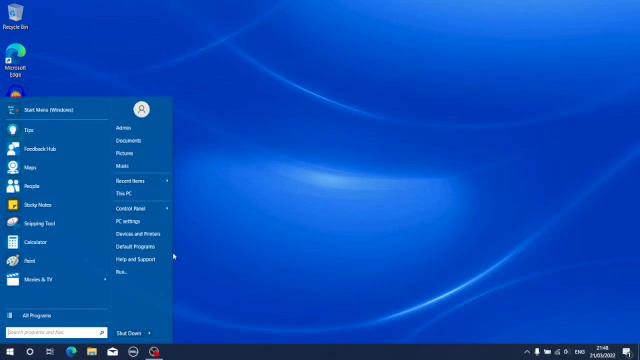This screenshot has height=360, width=640.
Task: Open the Snipping Tool
Action: pyautogui.click(x=56, y=223)
